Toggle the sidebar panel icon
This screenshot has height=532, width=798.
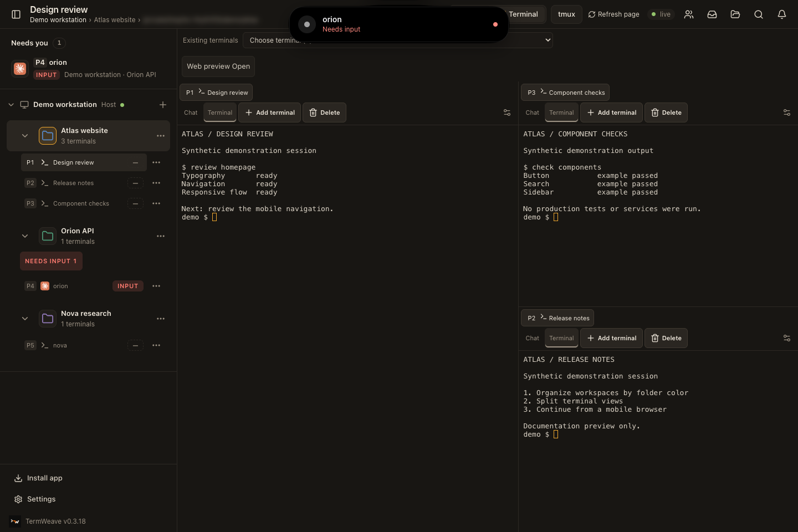[x=16, y=14]
